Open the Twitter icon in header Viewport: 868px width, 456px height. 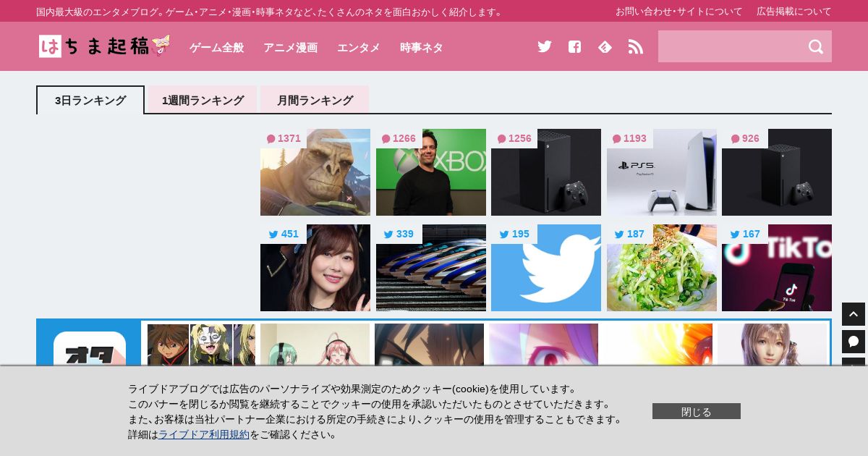545,46
